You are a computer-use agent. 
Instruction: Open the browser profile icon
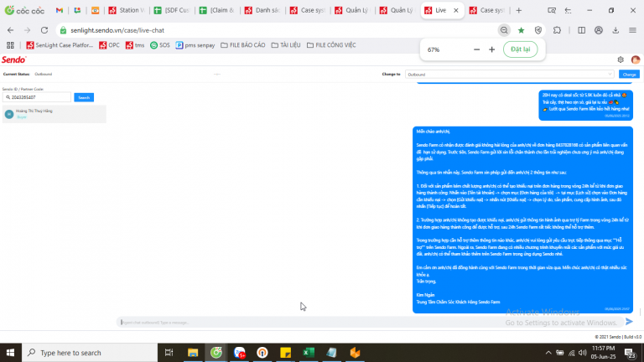[x=599, y=30]
